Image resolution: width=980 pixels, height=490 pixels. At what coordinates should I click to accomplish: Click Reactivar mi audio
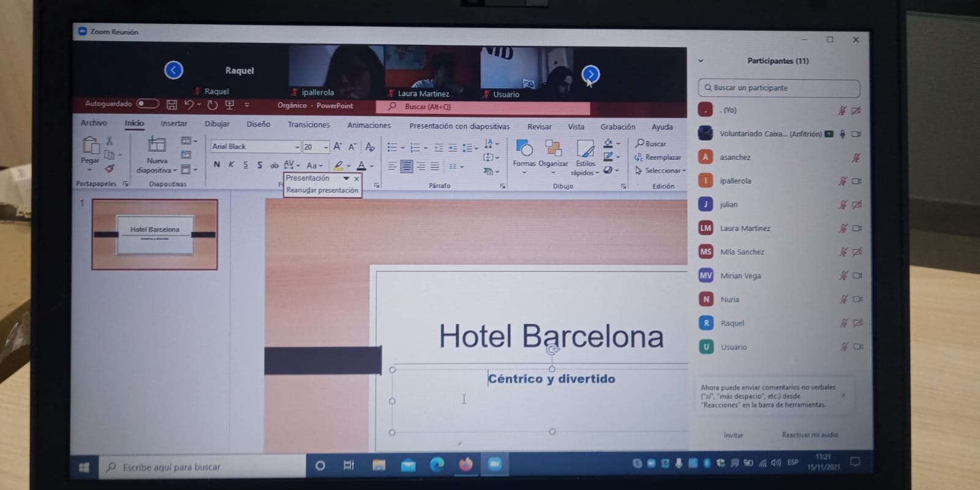pos(810,435)
